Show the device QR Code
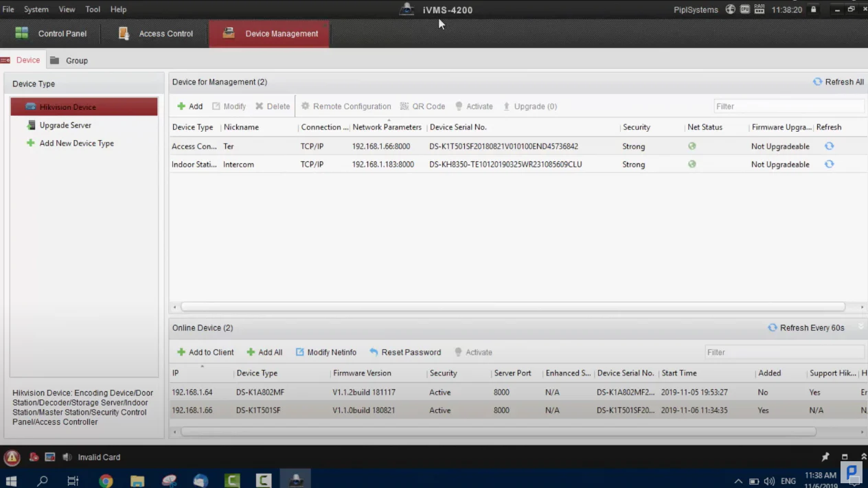The image size is (868, 488). pos(422,106)
